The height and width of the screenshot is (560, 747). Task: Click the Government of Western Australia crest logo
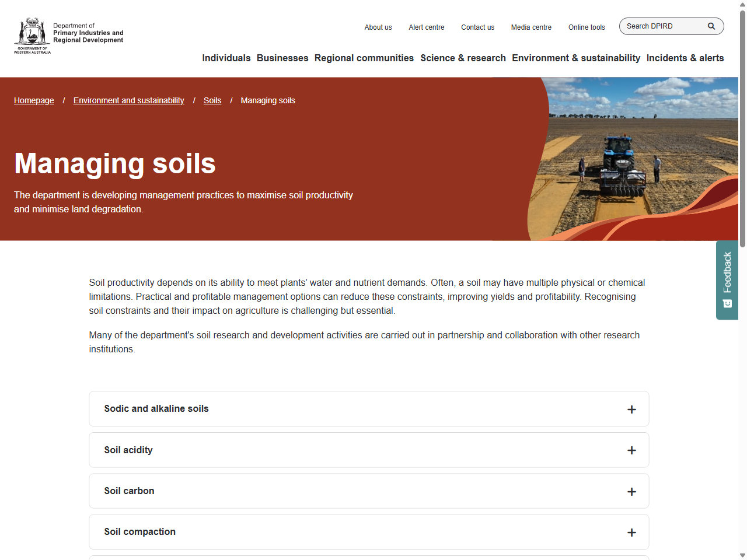pyautogui.click(x=32, y=35)
